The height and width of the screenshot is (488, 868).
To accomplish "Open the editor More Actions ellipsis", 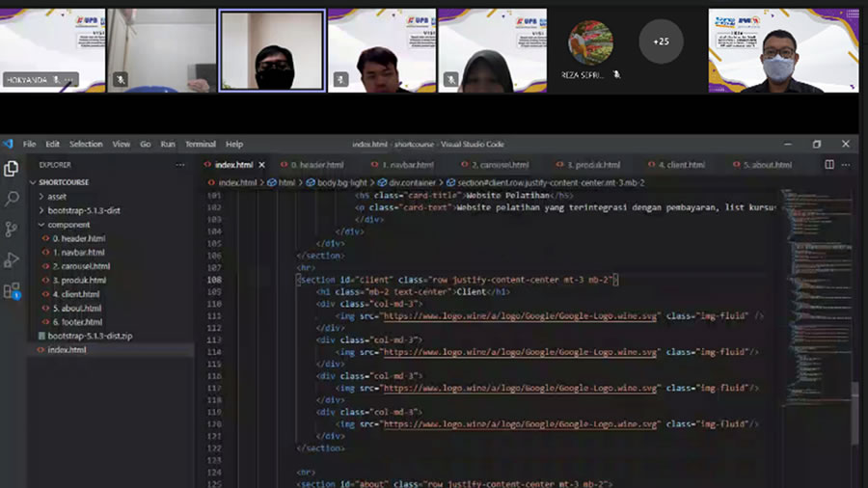I will tap(848, 165).
